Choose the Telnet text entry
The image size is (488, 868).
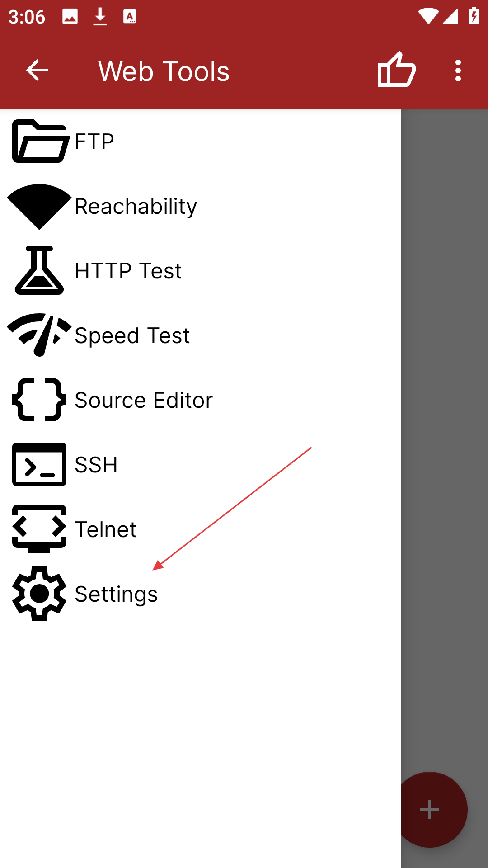pos(106,529)
